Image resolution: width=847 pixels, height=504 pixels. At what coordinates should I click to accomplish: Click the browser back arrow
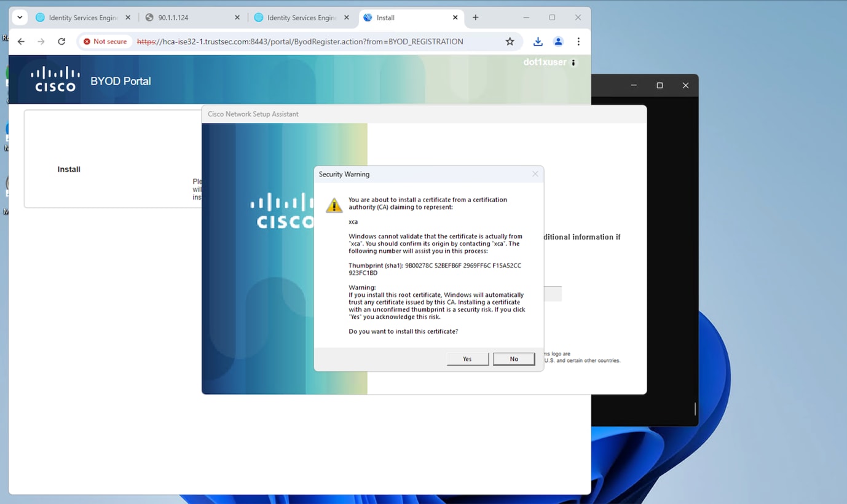click(x=21, y=42)
